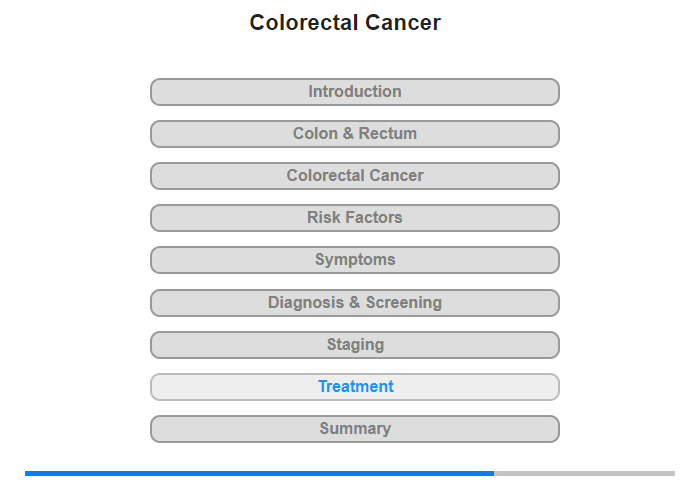The width and height of the screenshot is (700, 480).
Task: Pick the Staging topic from the list
Action: point(354,345)
